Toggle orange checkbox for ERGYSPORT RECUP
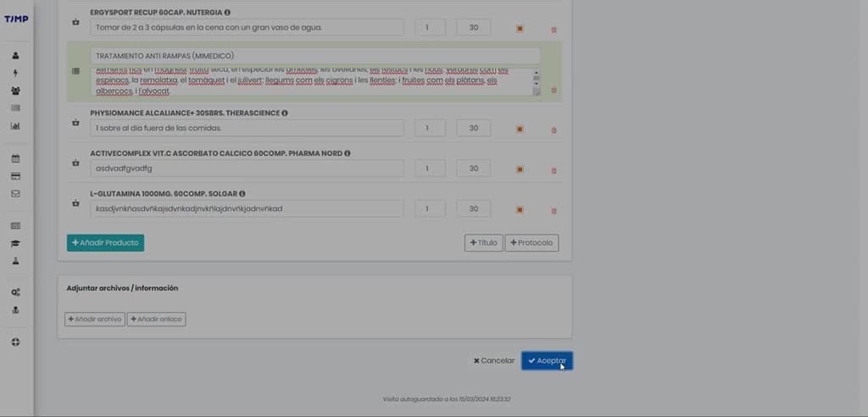Screen dimensions: 868x417 520,28
